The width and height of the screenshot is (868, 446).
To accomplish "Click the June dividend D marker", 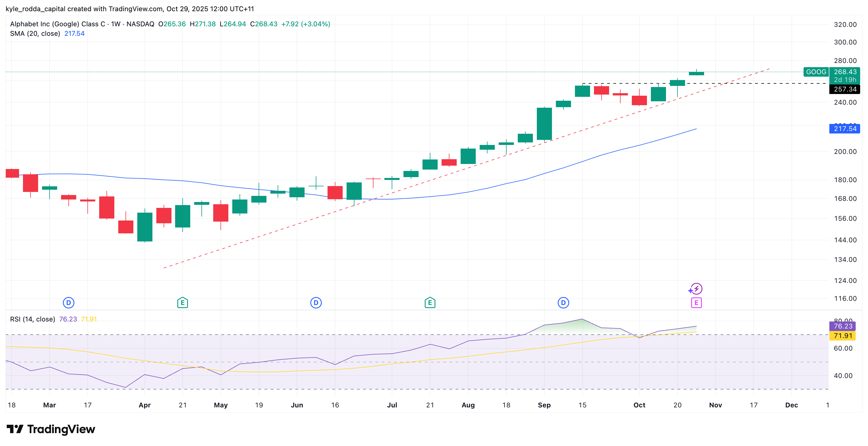I will [x=316, y=303].
